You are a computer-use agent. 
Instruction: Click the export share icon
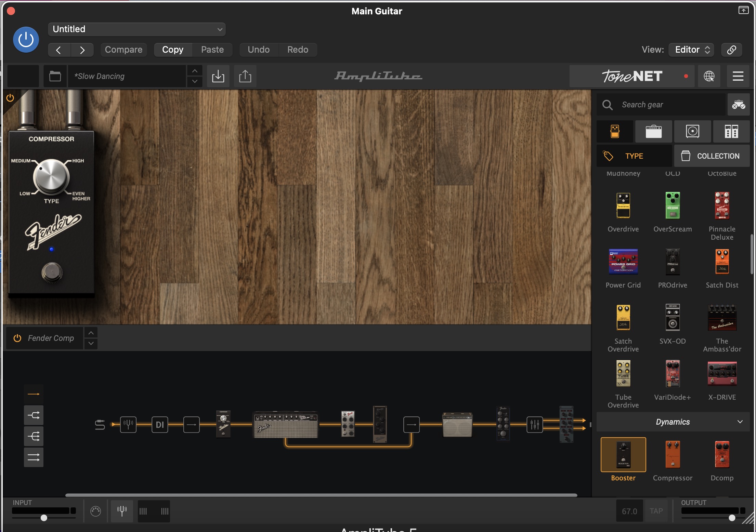pyautogui.click(x=245, y=76)
